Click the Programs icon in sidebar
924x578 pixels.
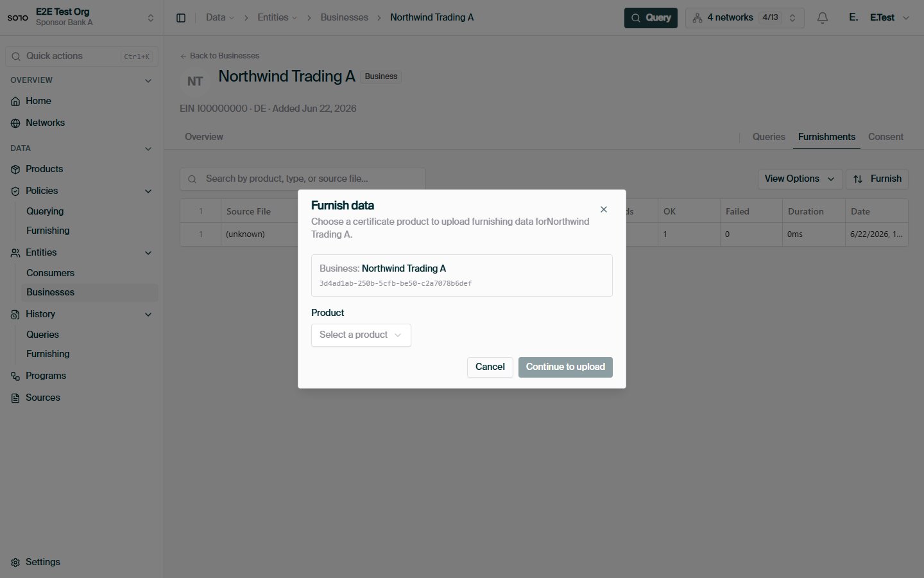tap(15, 376)
